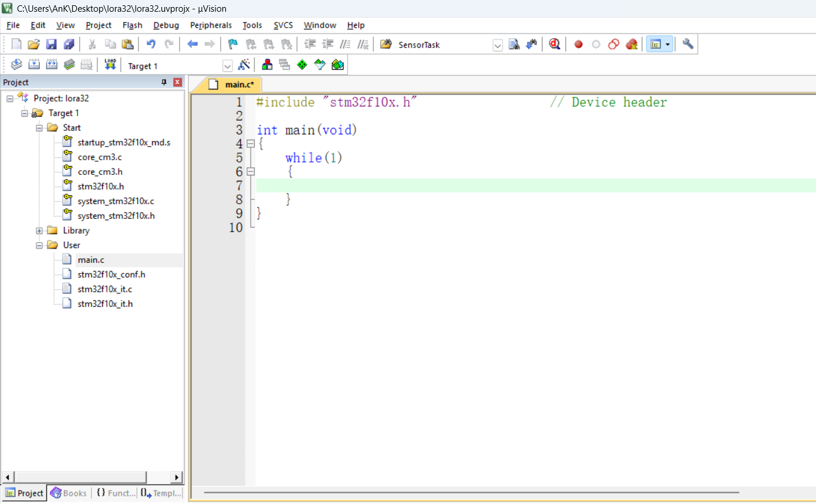
Task: Open the Debug menu
Action: pyautogui.click(x=166, y=25)
